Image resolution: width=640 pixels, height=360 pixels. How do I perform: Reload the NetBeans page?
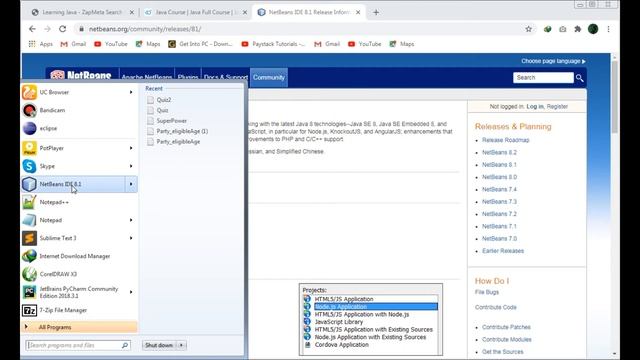[x=62, y=29]
